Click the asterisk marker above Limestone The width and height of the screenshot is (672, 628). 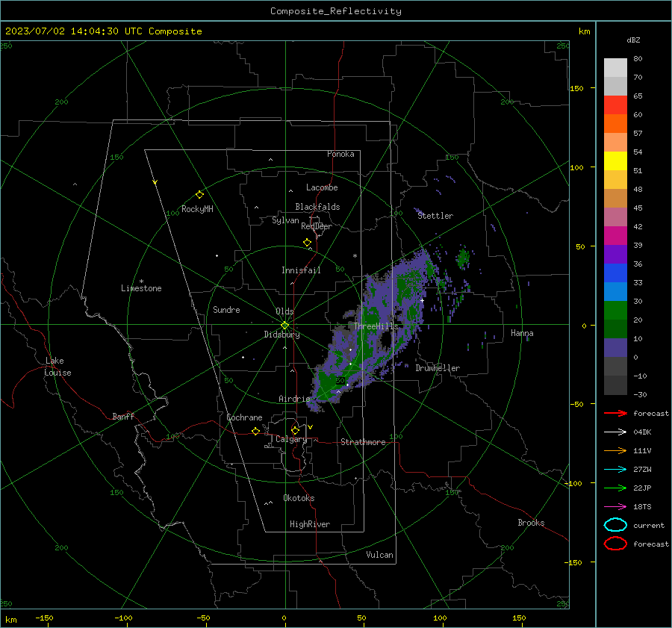coord(141,282)
